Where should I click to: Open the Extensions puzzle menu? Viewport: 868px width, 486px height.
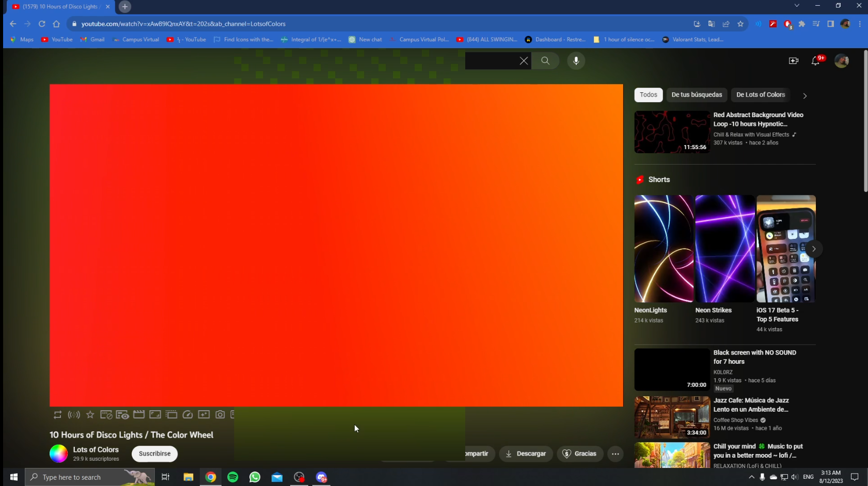pyautogui.click(x=802, y=24)
